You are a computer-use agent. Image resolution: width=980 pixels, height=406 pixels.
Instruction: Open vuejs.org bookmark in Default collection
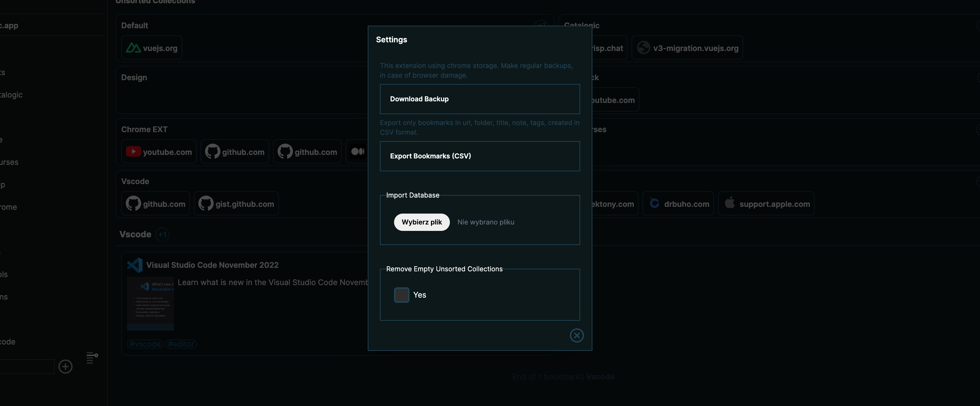(151, 48)
